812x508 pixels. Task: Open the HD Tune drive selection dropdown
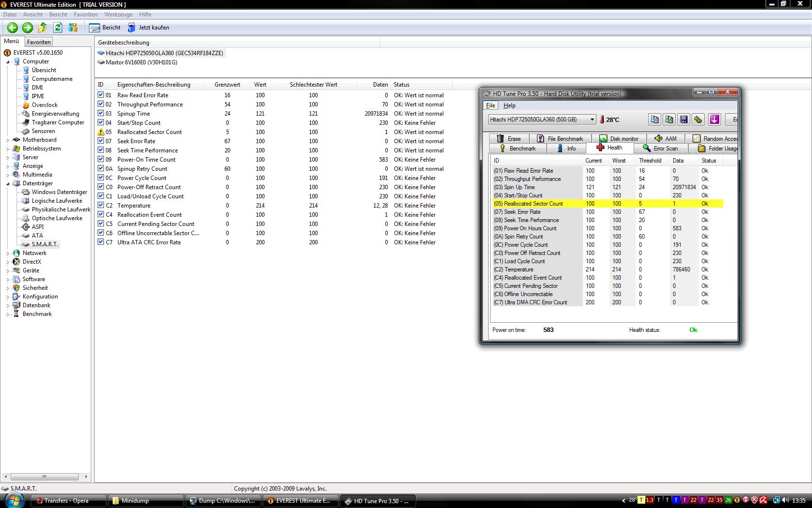542,120
